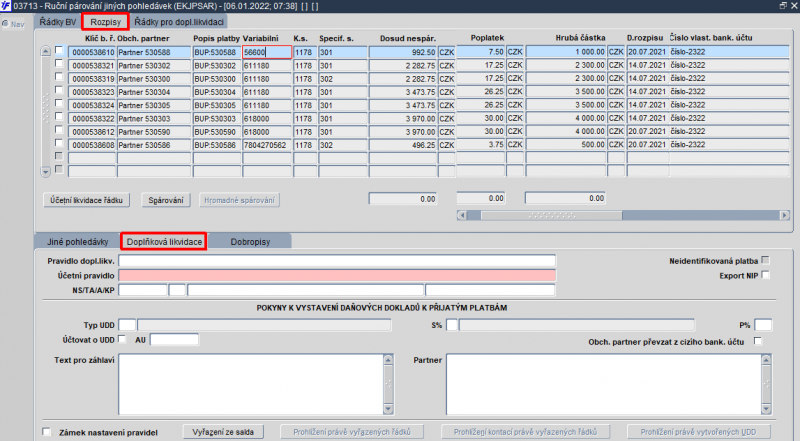Select the checkbox for row 0000538612
800x441 pixels.
[x=59, y=130]
